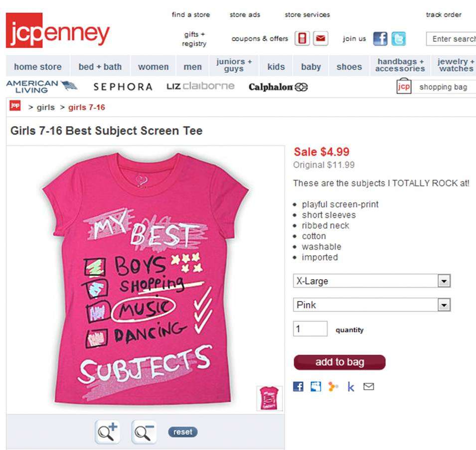Open jcpenney Twitter icon in header
Screen dimensions: 476x450
(x=398, y=39)
